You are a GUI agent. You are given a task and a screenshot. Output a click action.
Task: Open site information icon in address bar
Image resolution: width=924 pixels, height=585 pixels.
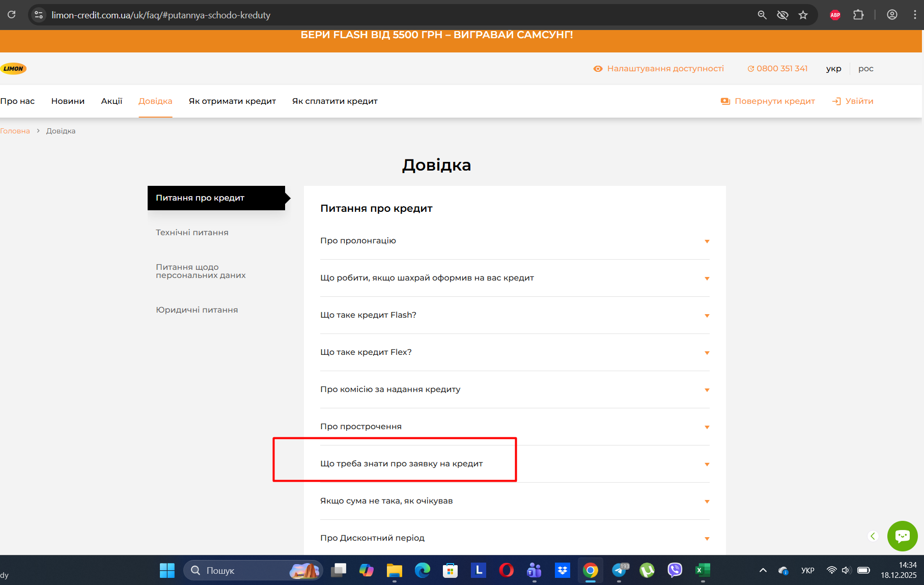coord(39,15)
